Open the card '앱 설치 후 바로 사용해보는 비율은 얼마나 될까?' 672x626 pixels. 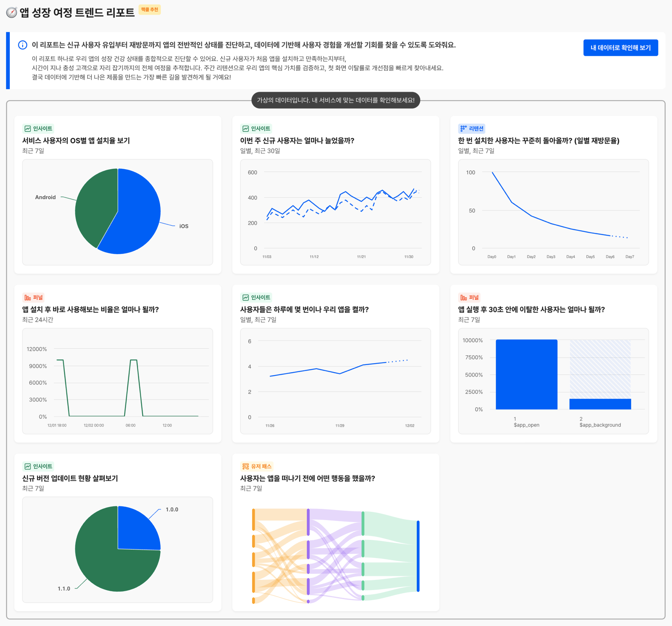coord(118,364)
